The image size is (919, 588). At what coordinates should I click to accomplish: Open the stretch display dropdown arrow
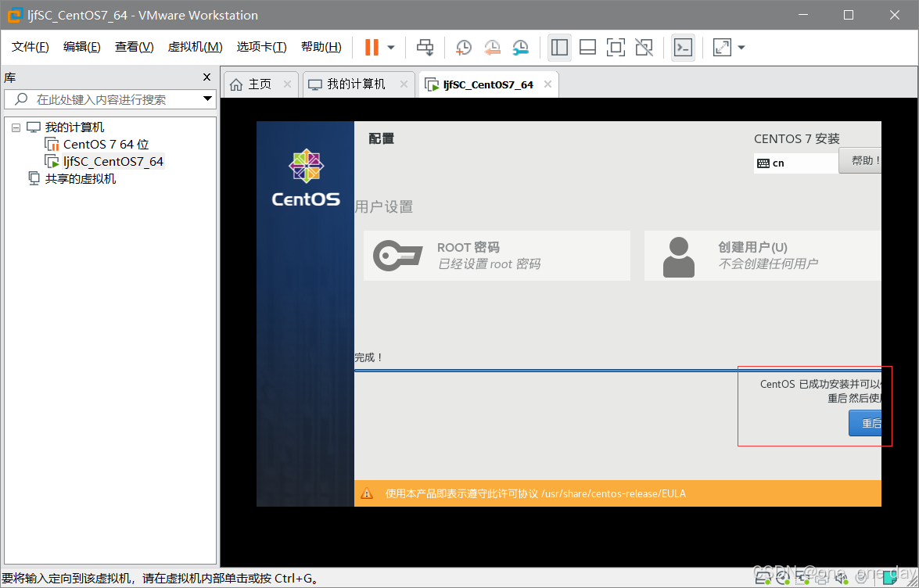(x=741, y=48)
